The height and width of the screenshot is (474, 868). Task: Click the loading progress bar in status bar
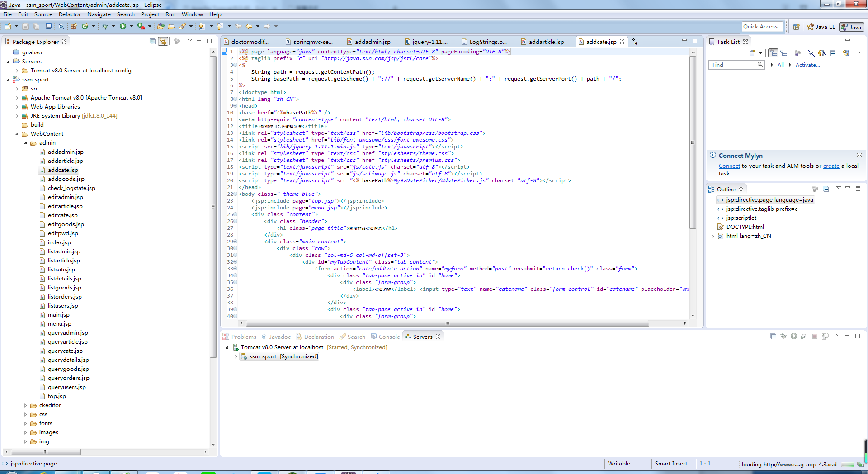[847, 464]
